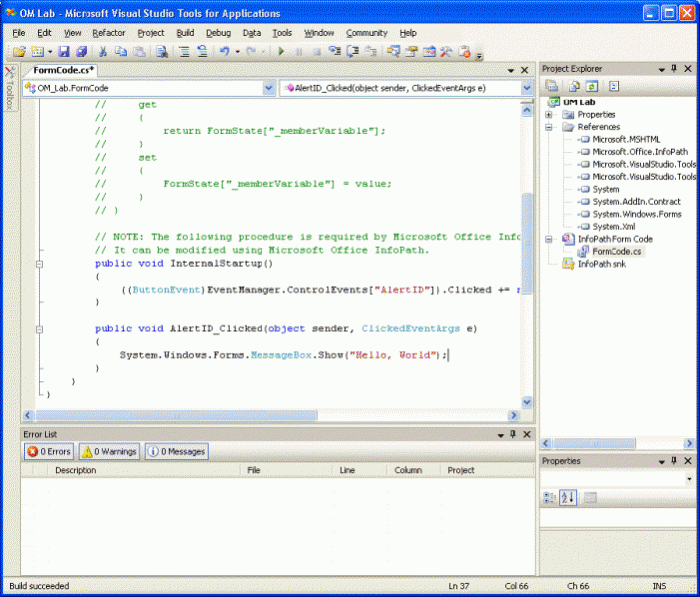Viewport: 700px width, 597px height.
Task: Collapse the InternalStartup method outline
Action: [40, 264]
